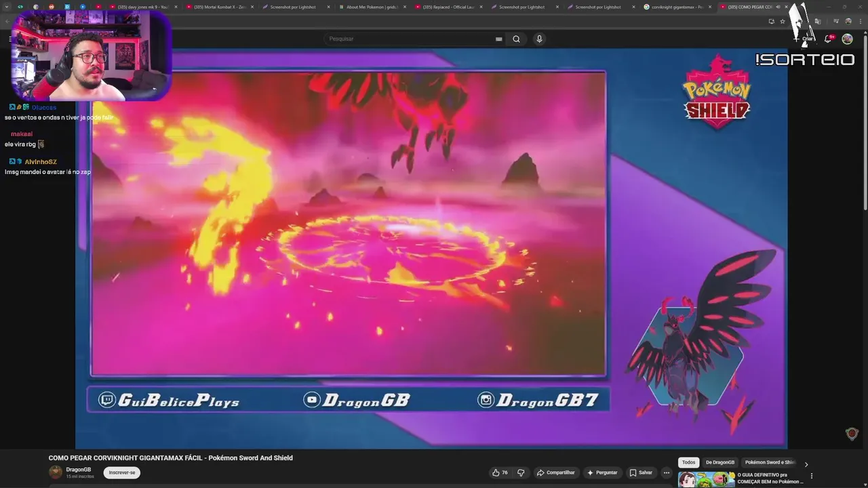Viewport: 868px width, 488px height.
Task: Click the Criar create button
Action: (804, 39)
